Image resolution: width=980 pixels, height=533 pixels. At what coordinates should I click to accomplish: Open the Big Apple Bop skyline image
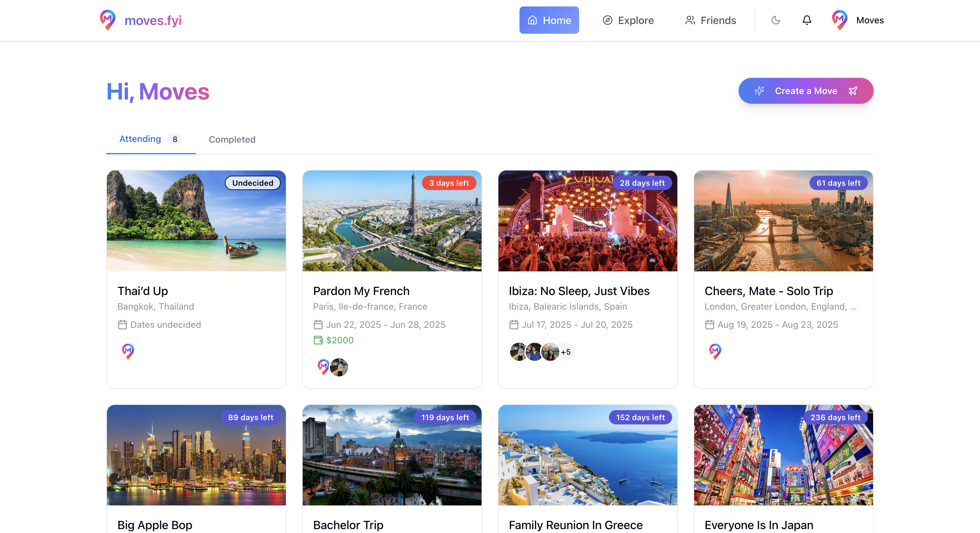(196, 455)
